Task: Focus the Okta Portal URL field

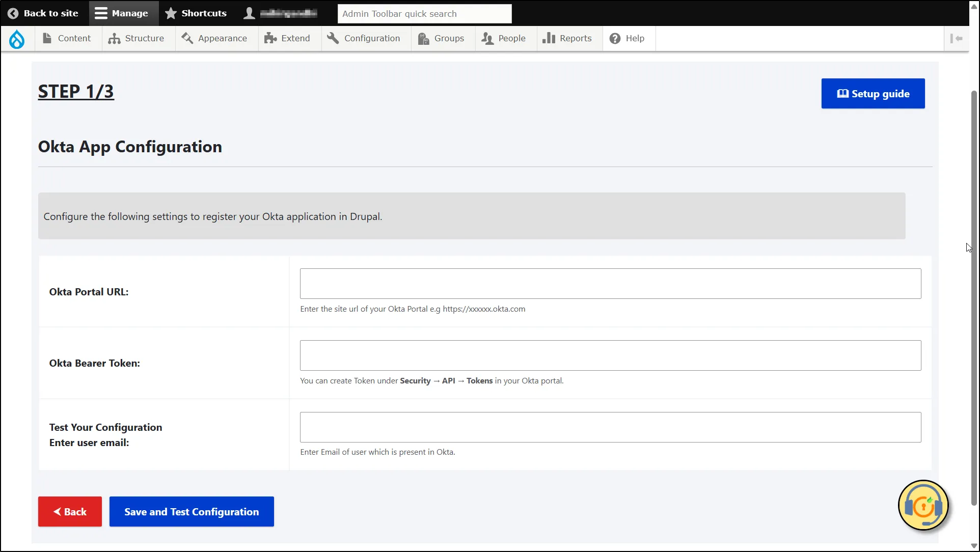Action: 610,284
